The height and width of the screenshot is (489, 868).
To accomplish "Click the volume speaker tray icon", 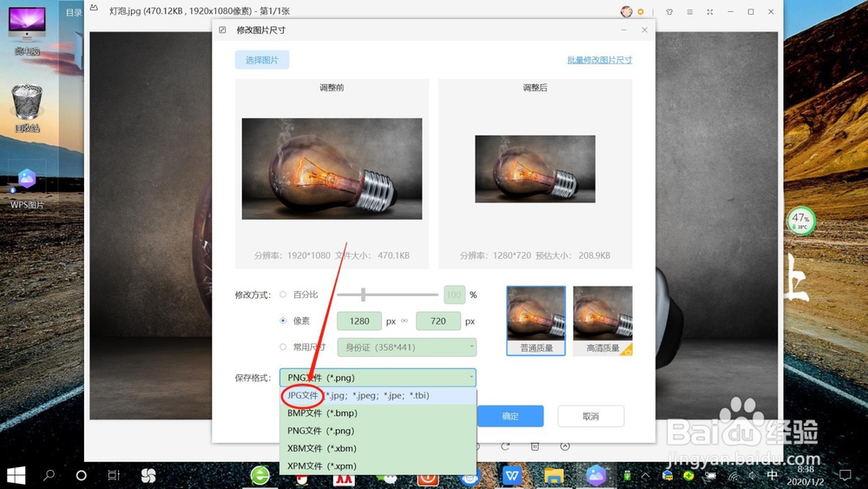I will (x=753, y=476).
